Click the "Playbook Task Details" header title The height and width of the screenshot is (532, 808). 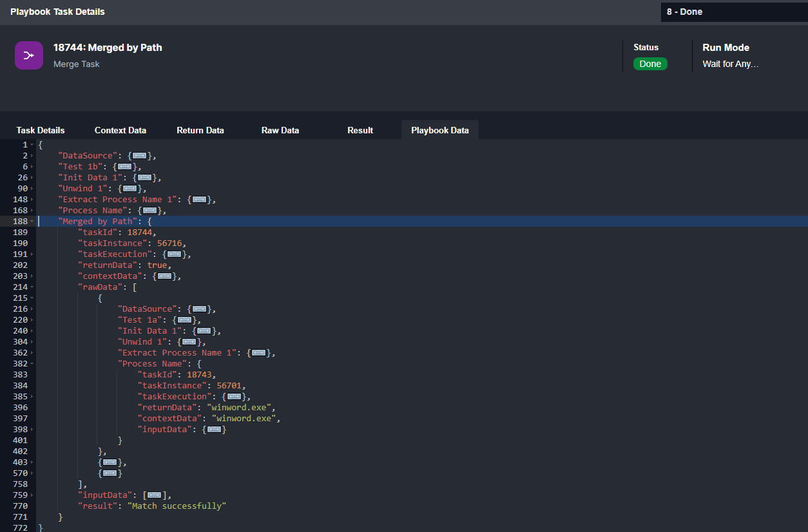[x=57, y=12]
